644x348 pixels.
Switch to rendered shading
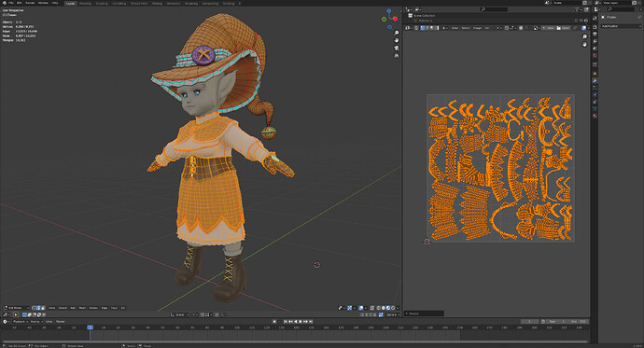[393, 308]
